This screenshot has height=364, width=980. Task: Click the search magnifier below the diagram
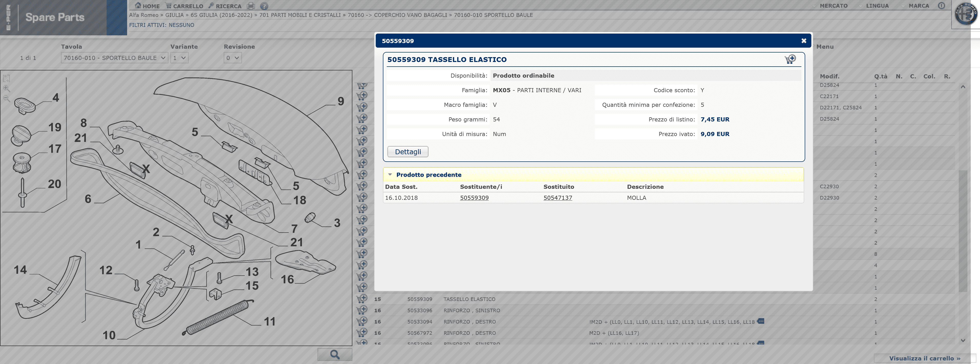point(334,355)
